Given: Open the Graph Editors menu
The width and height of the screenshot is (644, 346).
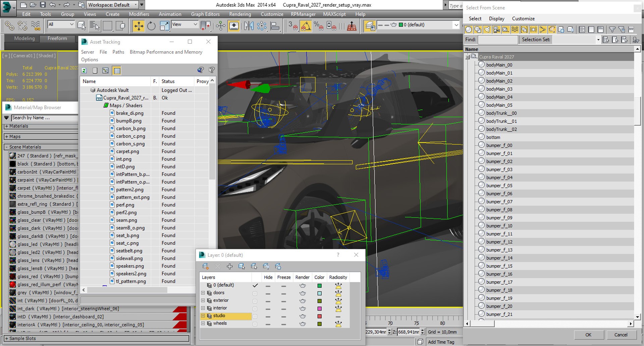Looking at the screenshot, I should pos(205,14).
